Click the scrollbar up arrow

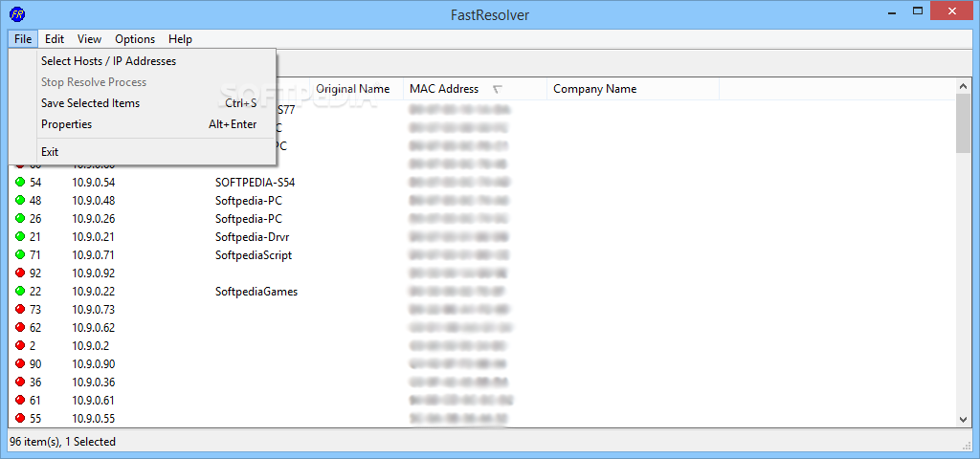[963, 86]
